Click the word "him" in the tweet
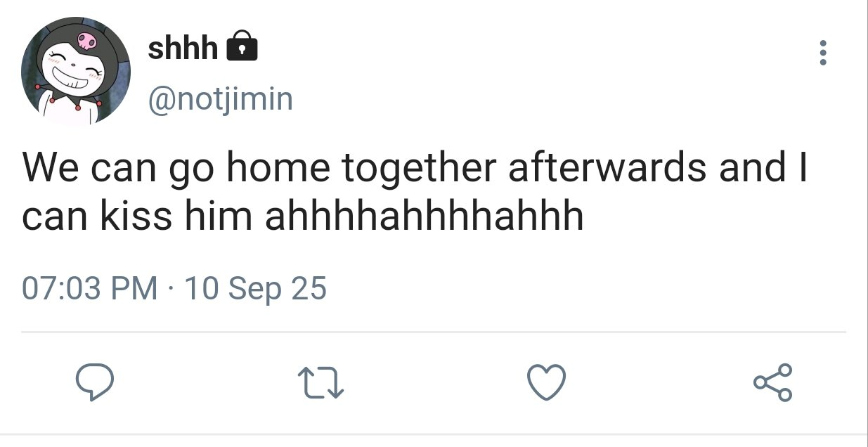The image size is (868, 447). point(218,216)
